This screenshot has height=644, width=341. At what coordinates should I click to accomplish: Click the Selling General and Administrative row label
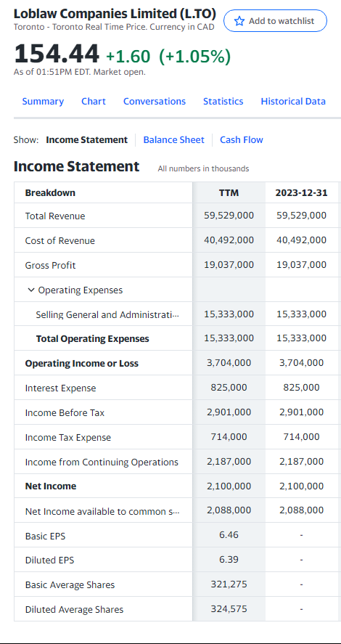pyautogui.click(x=107, y=314)
